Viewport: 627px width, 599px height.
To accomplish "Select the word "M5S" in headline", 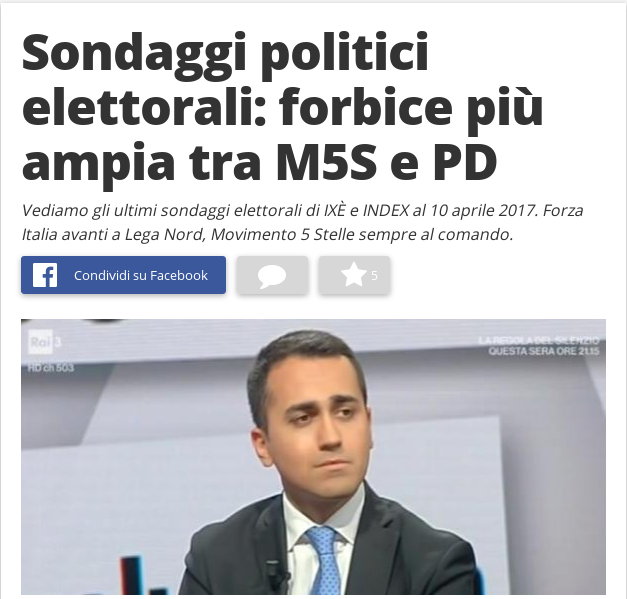I will pyautogui.click(x=326, y=162).
